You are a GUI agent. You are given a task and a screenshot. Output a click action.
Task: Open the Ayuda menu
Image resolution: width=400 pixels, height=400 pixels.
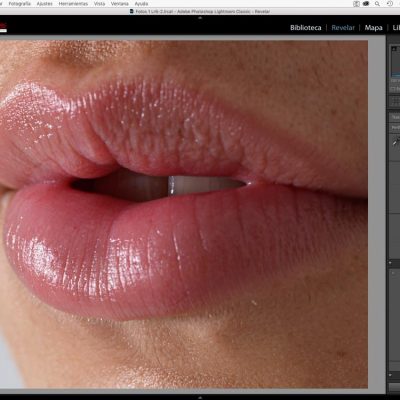click(141, 4)
